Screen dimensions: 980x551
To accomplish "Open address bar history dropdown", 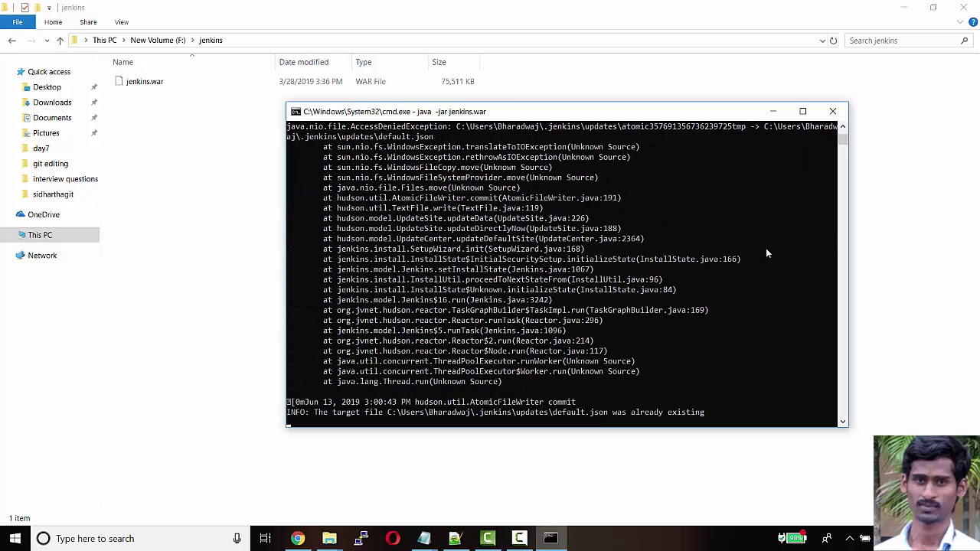I will pyautogui.click(x=822, y=41).
